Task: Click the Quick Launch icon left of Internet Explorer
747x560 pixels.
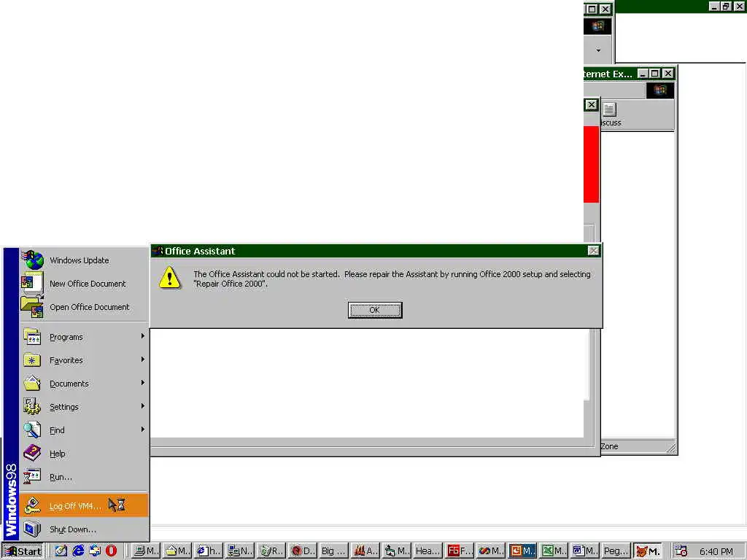Action: pyautogui.click(x=61, y=551)
